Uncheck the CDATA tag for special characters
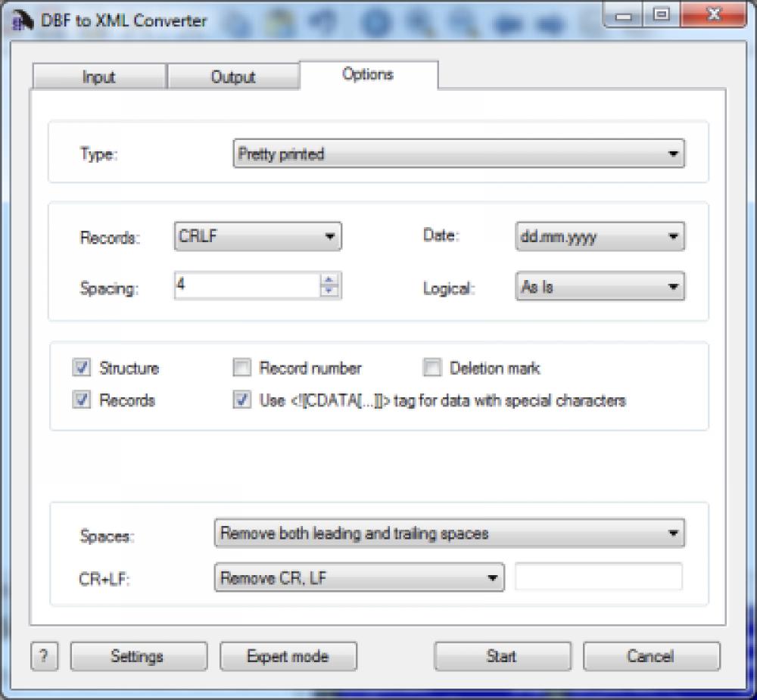The width and height of the screenshot is (757, 700). tap(242, 400)
